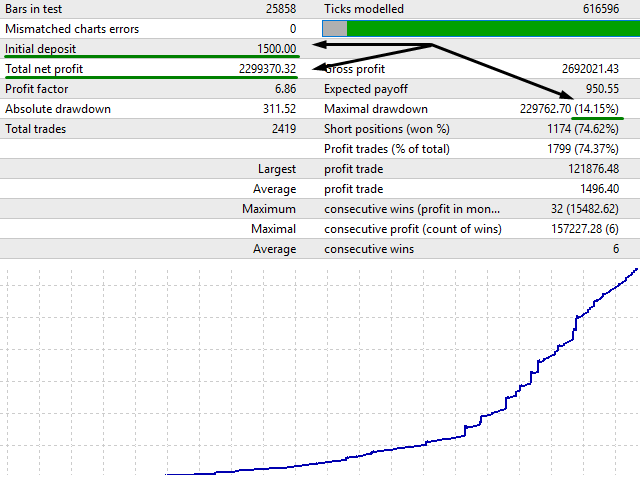Select the Absolute drawdown value 311.52

(x=276, y=109)
